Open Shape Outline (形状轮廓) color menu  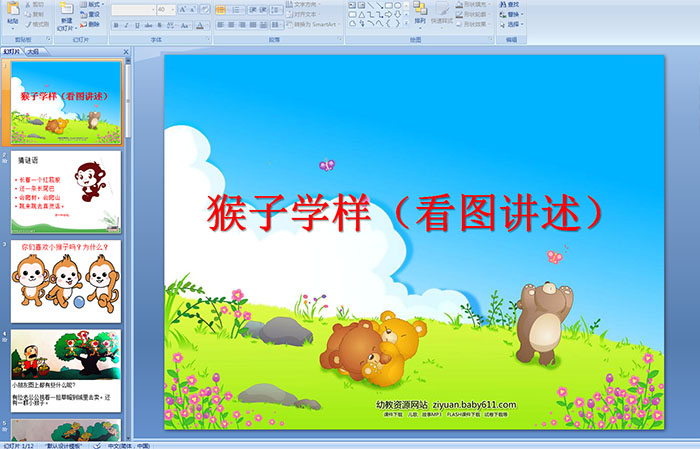473,14
